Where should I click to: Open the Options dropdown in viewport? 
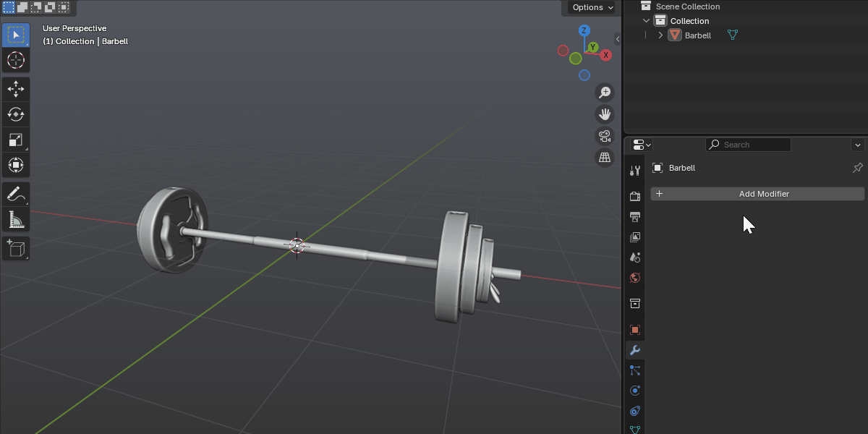[x=591, y=7]
